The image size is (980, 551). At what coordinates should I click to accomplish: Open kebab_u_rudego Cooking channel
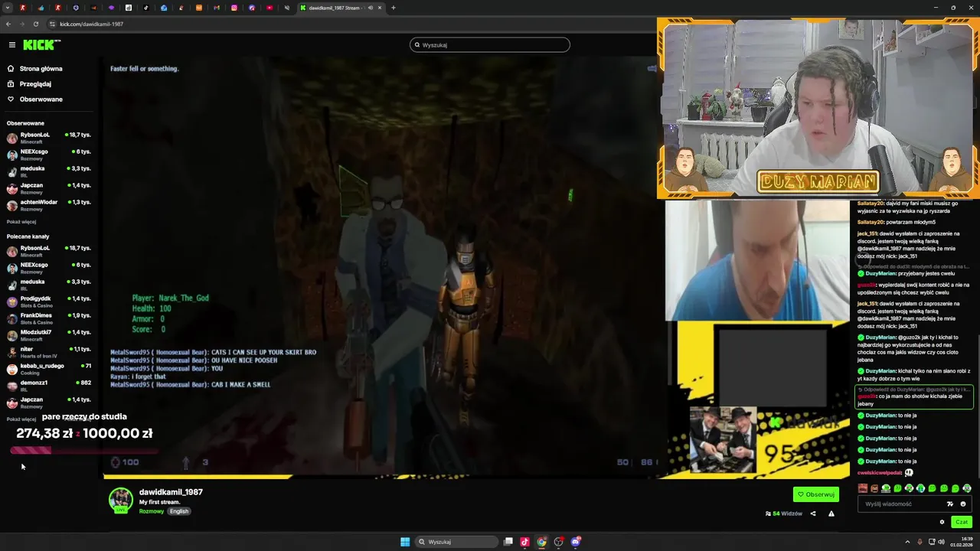(x=49, y=369)
